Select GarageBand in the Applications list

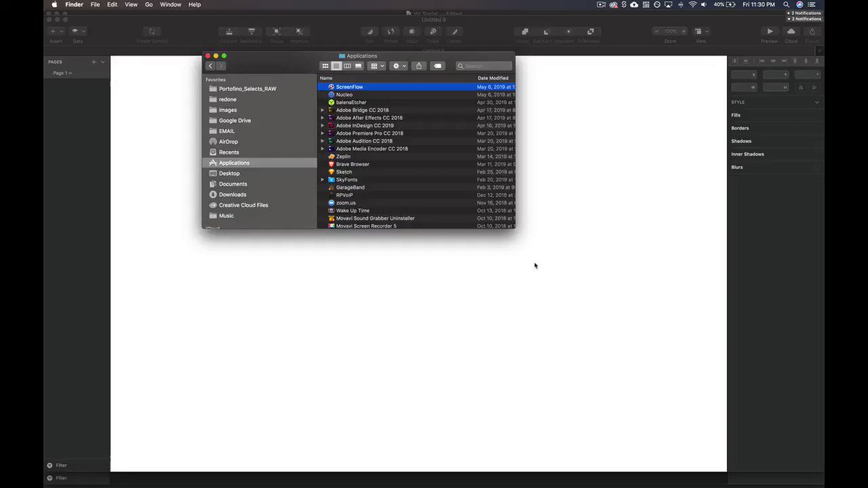pyautogui.click(x=416, y=187)
